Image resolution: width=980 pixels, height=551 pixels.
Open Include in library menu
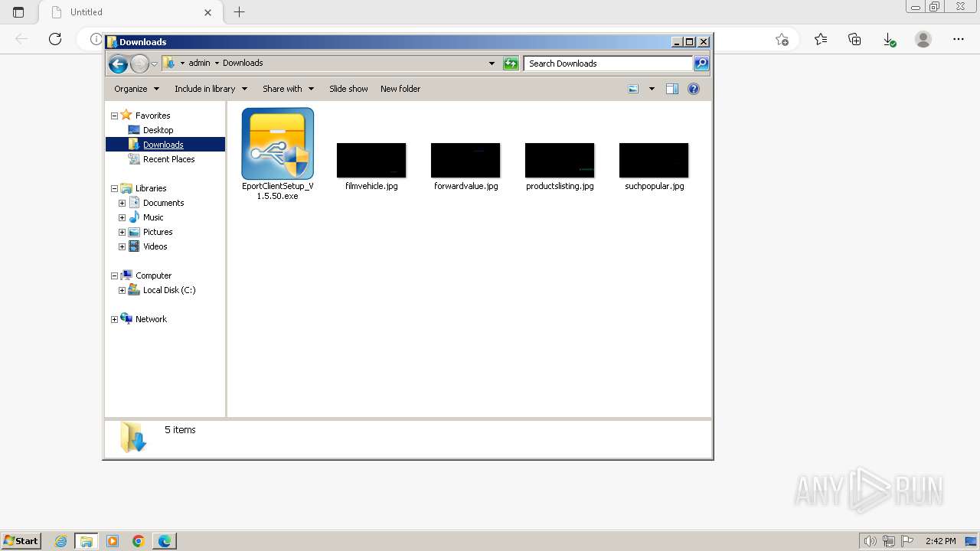[211, 89]
